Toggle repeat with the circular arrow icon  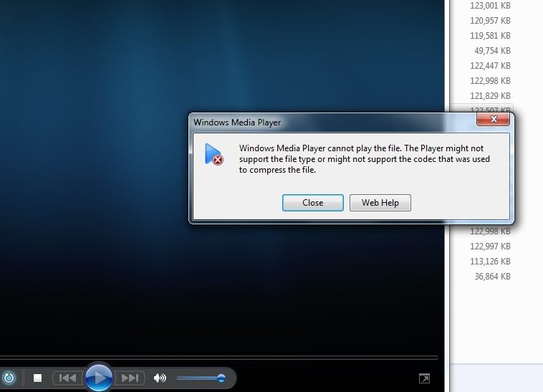point(9,378)
